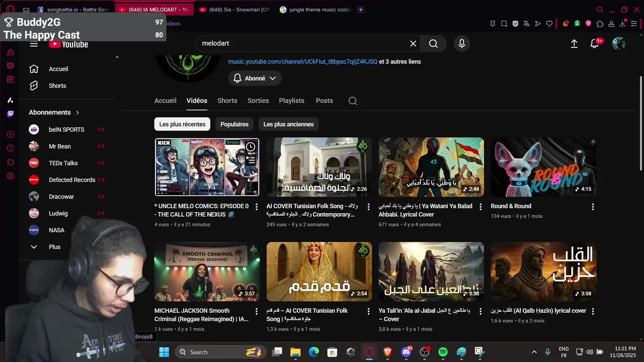
Task: Click the 'et 3 autres liens' link
Action: pyautogui.click(x=399, y=62)
